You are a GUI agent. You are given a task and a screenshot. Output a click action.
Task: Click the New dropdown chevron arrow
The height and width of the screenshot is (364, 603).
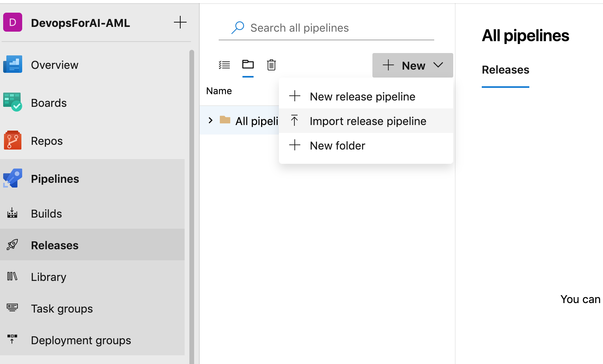point(438,65)
